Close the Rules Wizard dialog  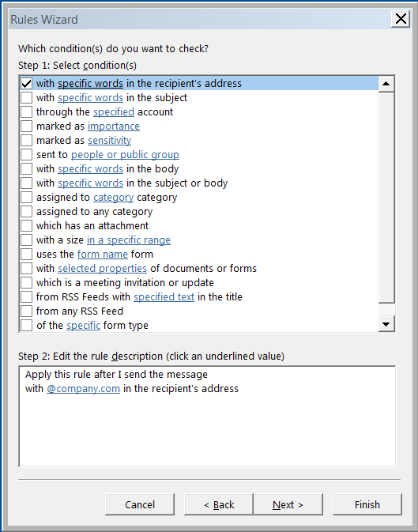coord(401,19)
